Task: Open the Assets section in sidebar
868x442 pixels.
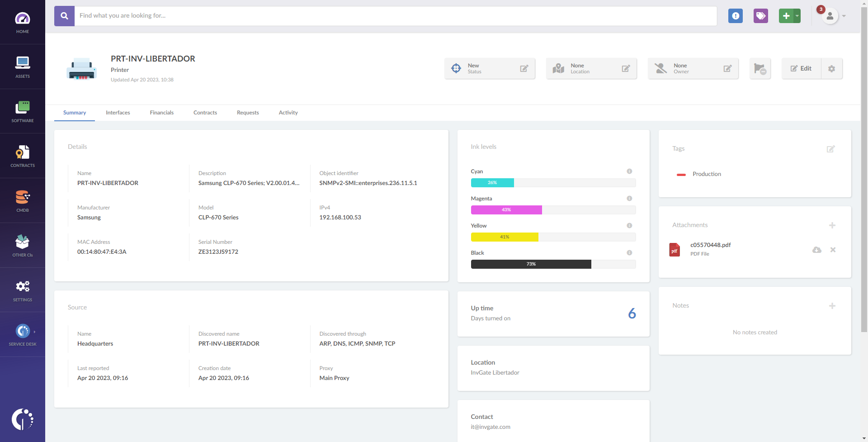Action: (x=23, y=67)
